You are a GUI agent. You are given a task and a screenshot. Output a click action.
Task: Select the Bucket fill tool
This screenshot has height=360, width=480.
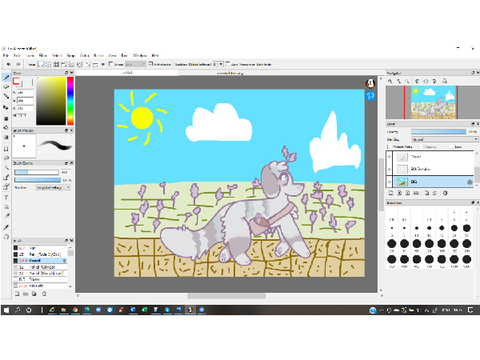(6, 128)
